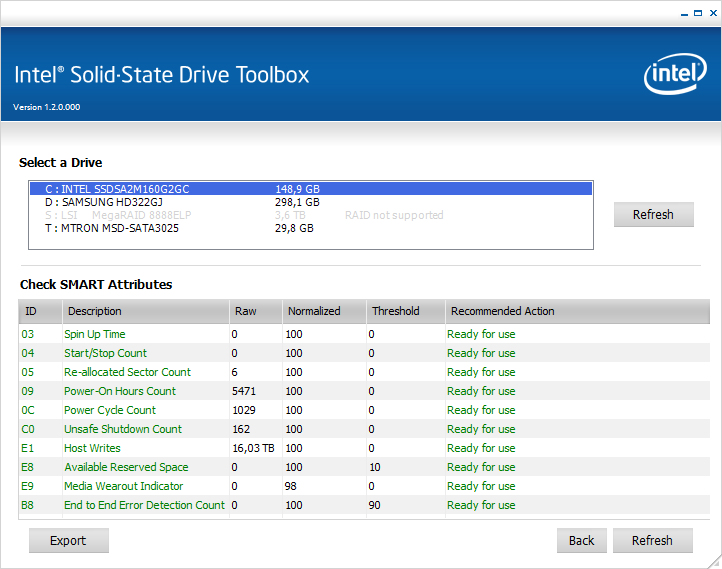722x569 pixels.
Task: Select drive T: MTRON MSD-SATA3025
Action: pyautogui.click(x=311, y=228)
